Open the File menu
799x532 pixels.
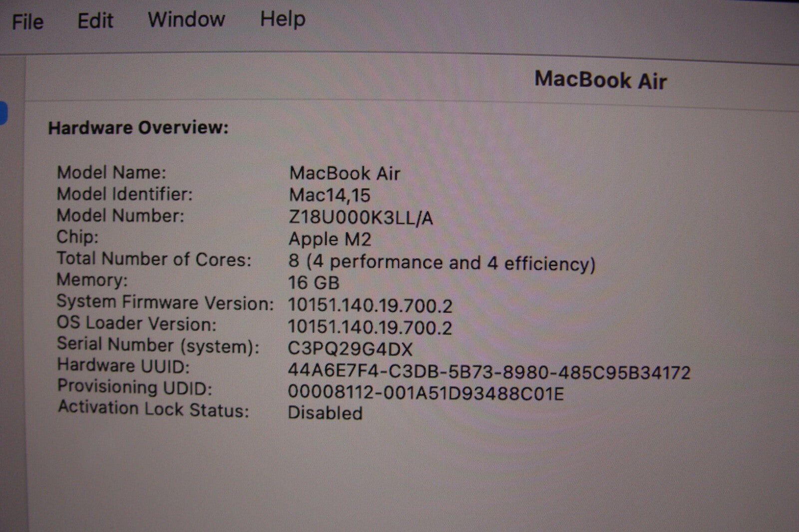(x=27, y=22)
